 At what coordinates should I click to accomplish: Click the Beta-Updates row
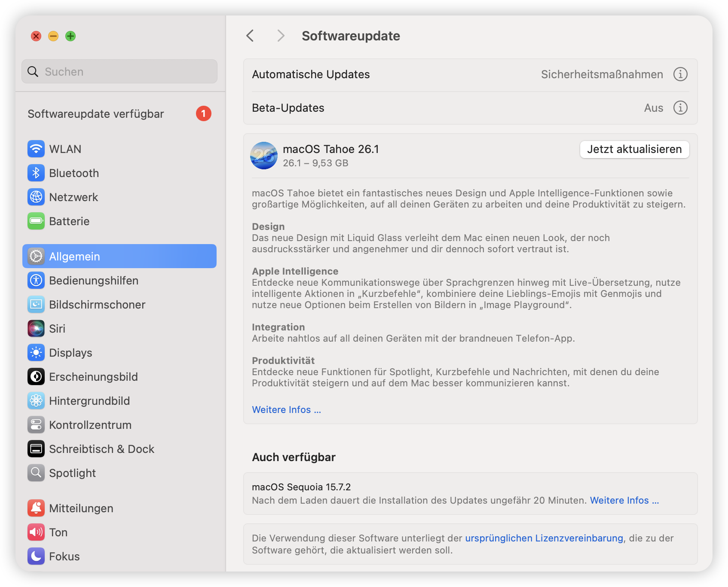(470, 108)
